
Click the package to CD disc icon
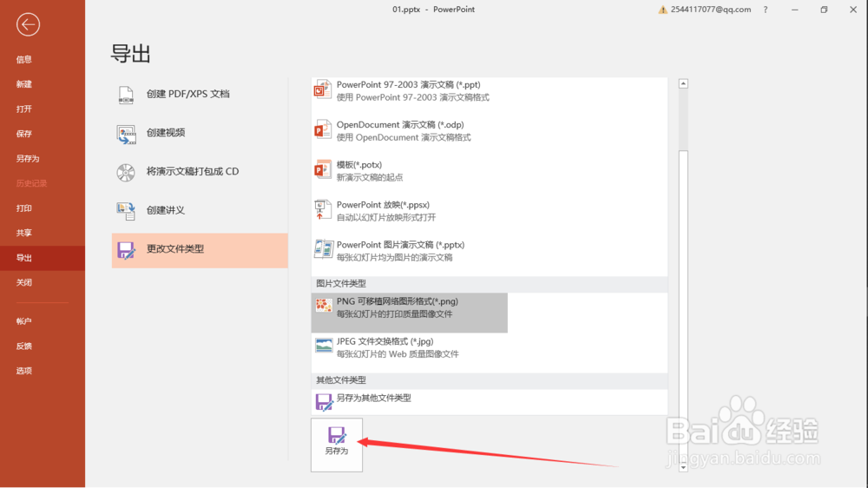126,172
